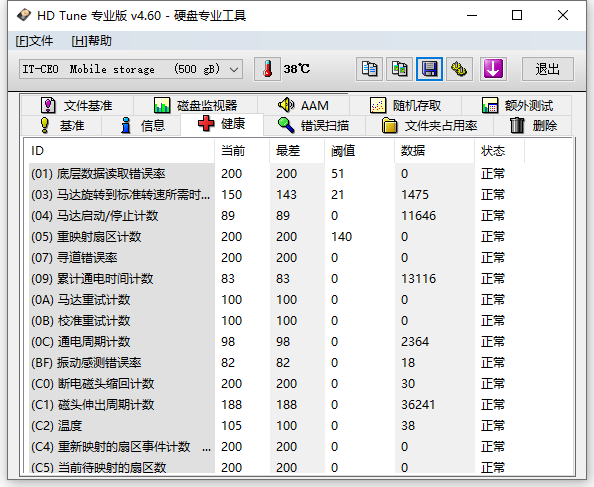Switch to the 基准 tab
594x487 pixels.
(62, 125)
